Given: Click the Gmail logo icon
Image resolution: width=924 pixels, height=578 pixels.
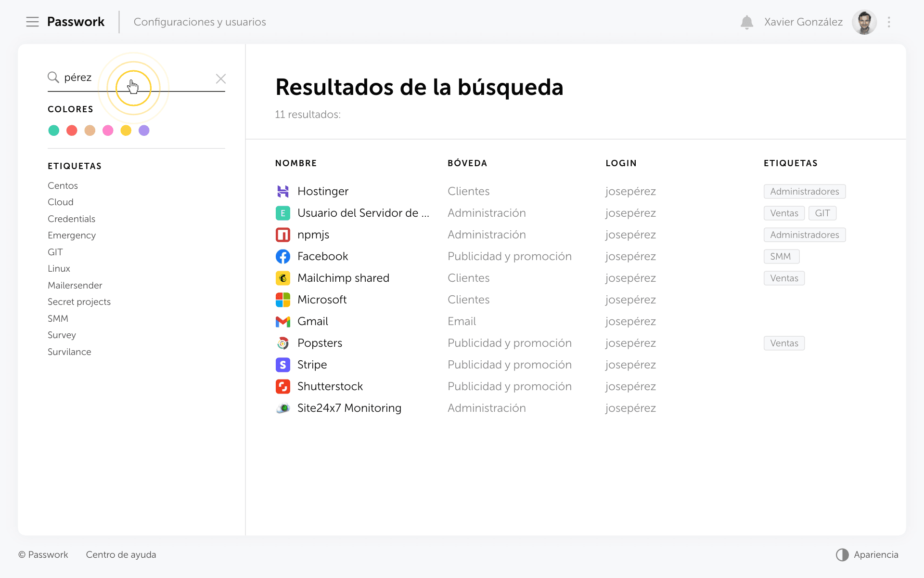Looking at the screenshot, I should tap(283, 321).
